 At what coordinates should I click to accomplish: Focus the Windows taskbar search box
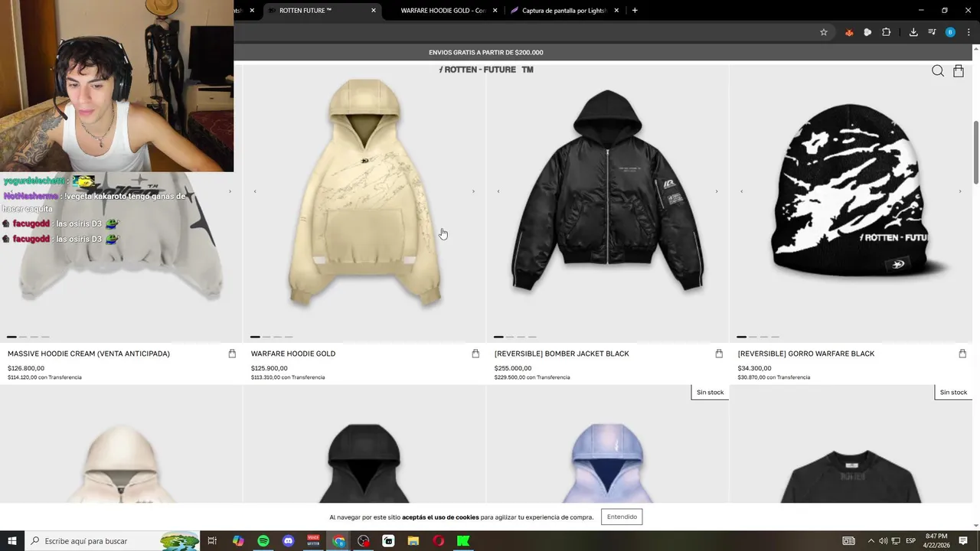click(113, 541)
